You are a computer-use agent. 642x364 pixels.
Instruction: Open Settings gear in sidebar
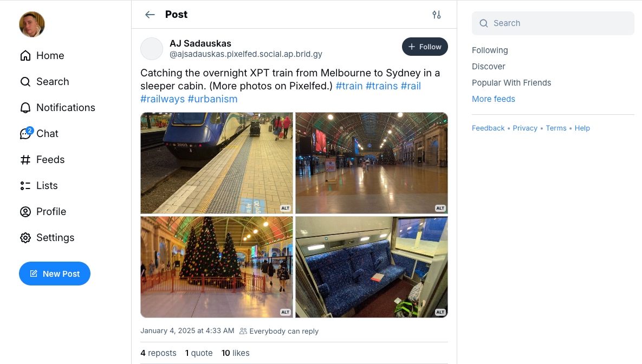(x=25, y=238)
